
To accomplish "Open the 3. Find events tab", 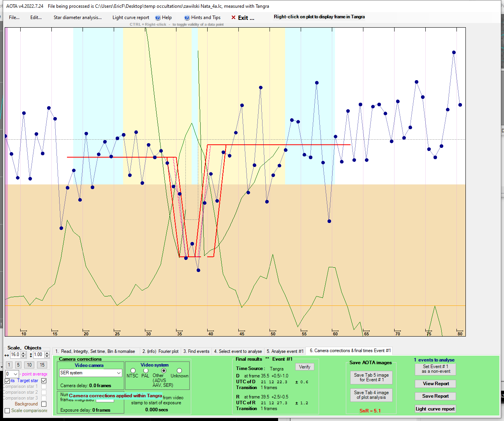I will (196, 351).
